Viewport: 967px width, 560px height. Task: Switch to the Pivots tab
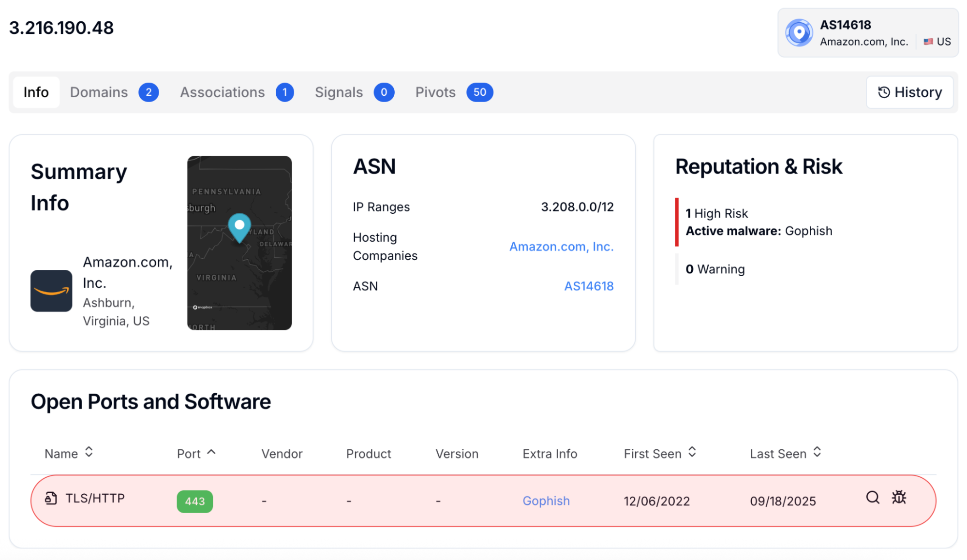[x=454, y=92]
